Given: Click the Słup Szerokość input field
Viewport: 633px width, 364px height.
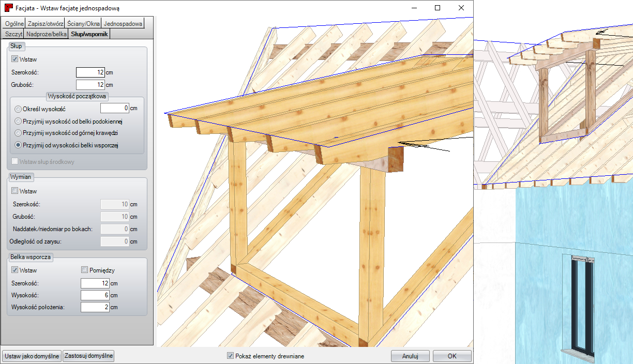Looking at the screenshot, I should click(x=91, y=72).
